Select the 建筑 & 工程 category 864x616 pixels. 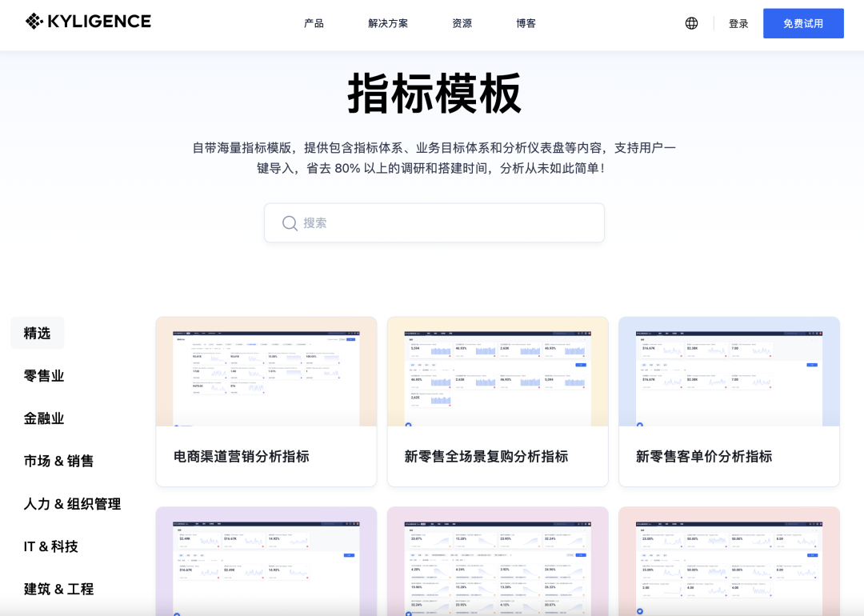pos(58,589)
